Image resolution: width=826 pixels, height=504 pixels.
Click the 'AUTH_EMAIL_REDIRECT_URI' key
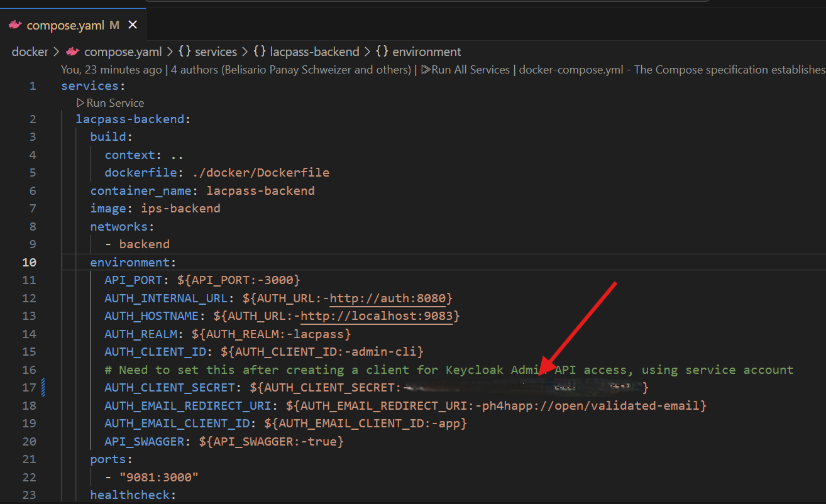[x=188, y=405]
